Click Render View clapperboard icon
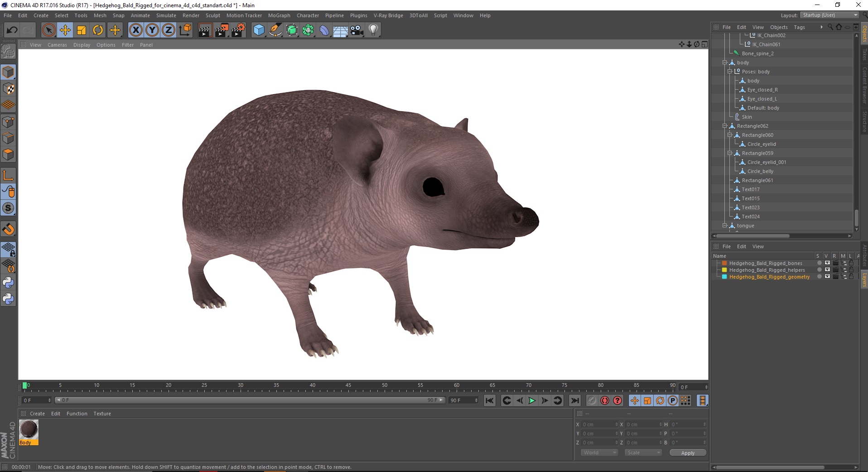The height and width of the screenshot is (472, 868). click(205, 30)
